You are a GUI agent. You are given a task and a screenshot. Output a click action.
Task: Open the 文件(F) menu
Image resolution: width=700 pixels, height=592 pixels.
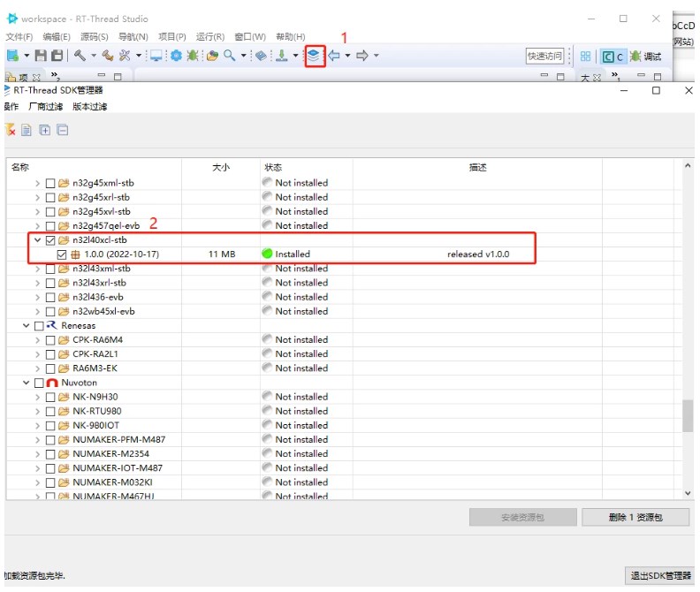coord(19,36)
